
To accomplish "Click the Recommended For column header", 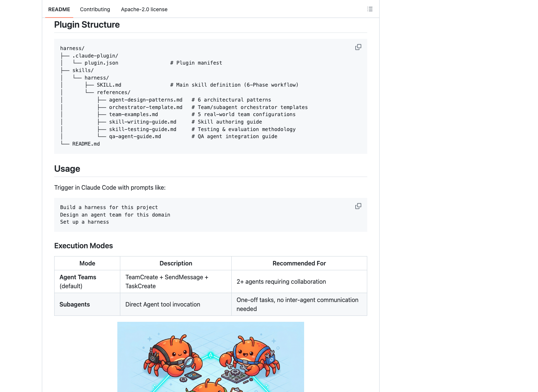I will click(299, 263).
